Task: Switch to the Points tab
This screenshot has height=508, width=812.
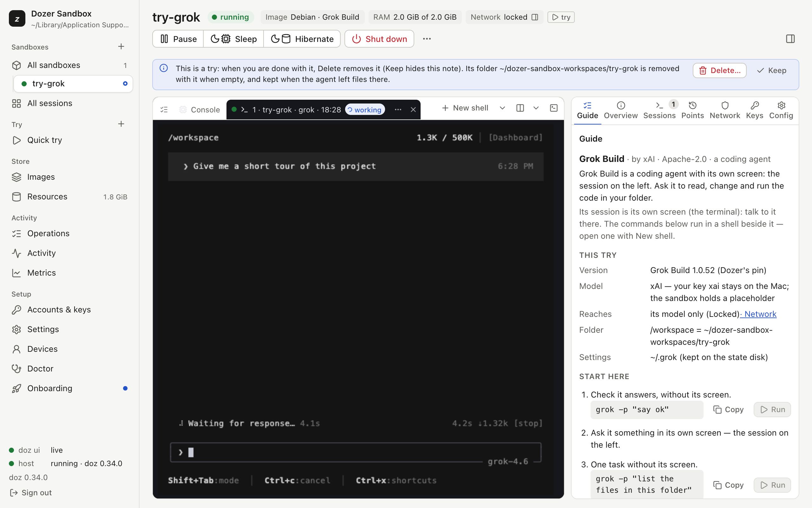Action: [692, 110]
